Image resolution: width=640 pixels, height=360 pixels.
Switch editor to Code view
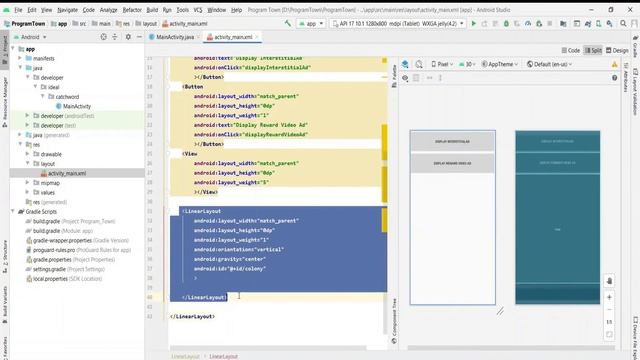[x=571, y=50]
